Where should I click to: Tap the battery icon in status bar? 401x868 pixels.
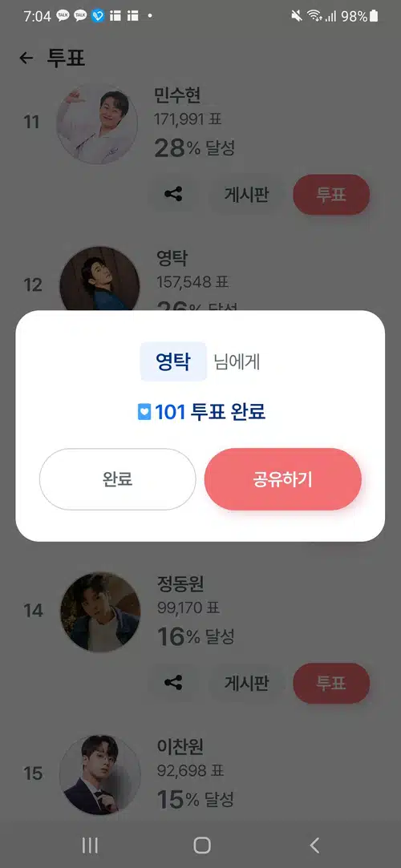click(x=375, y=16)
